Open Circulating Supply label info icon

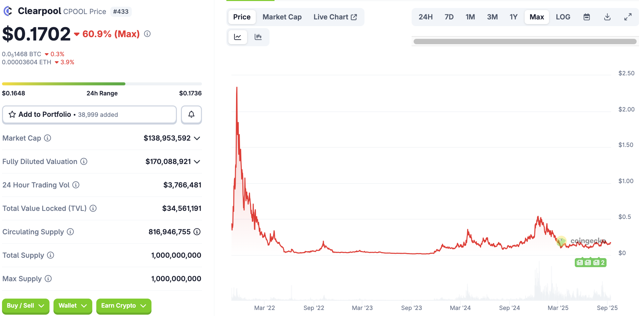(70, 232)
